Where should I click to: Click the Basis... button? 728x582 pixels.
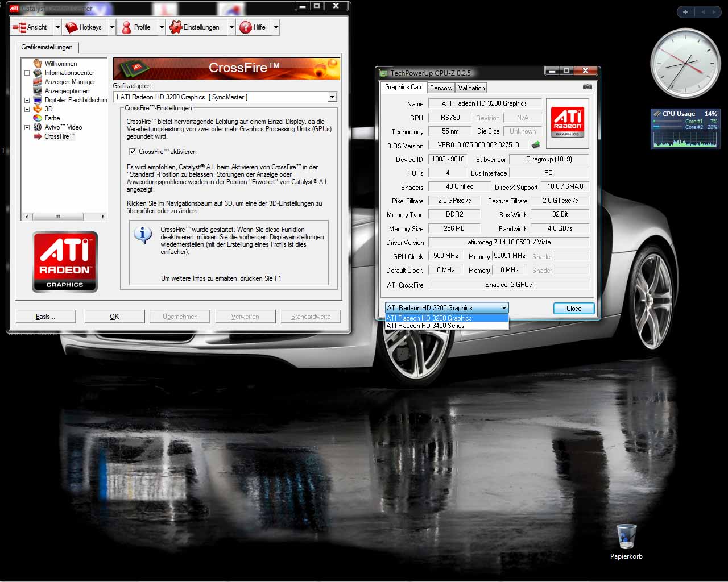pos(45,317)
